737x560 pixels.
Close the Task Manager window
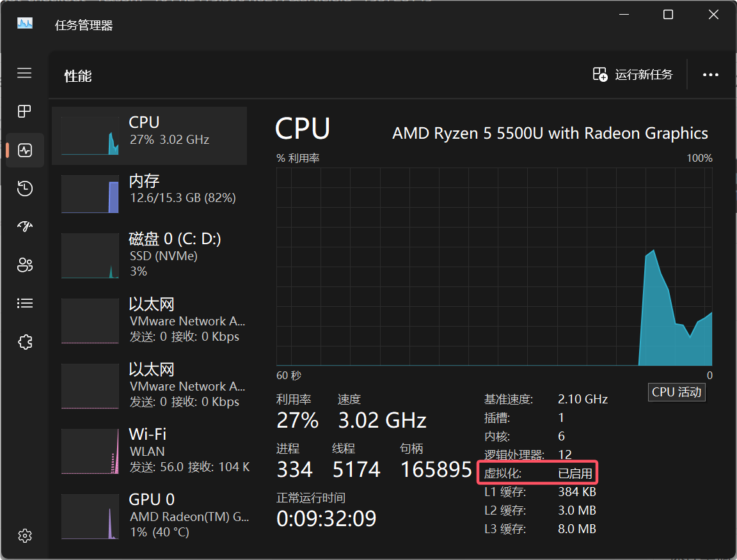click(x=713, y=15)
